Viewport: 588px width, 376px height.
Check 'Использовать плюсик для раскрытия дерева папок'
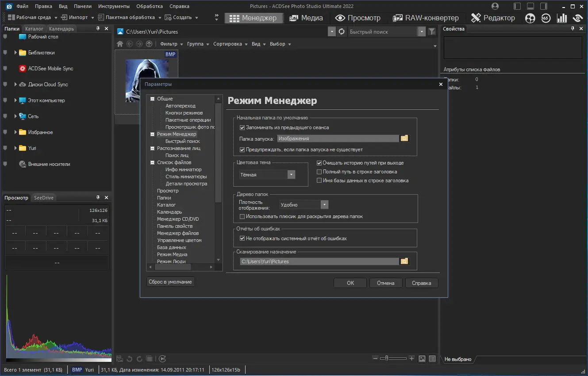[242, 216]
